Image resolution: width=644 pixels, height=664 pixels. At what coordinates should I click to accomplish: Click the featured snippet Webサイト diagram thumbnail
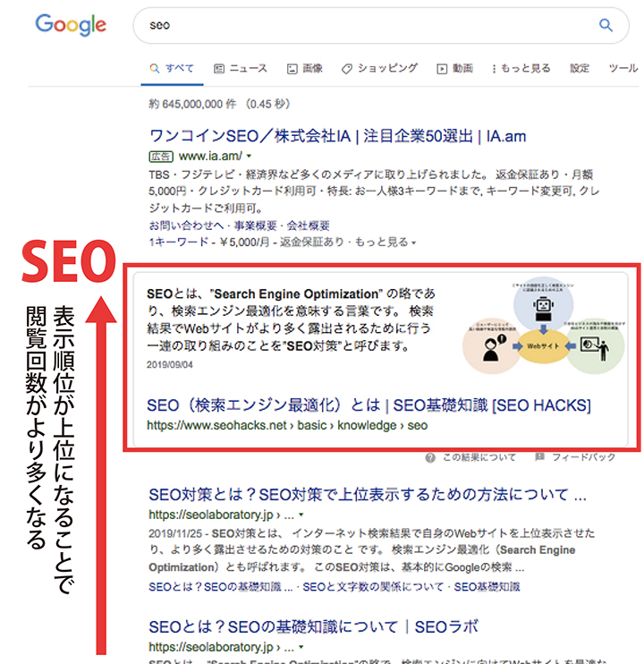[x=543, y=328]
